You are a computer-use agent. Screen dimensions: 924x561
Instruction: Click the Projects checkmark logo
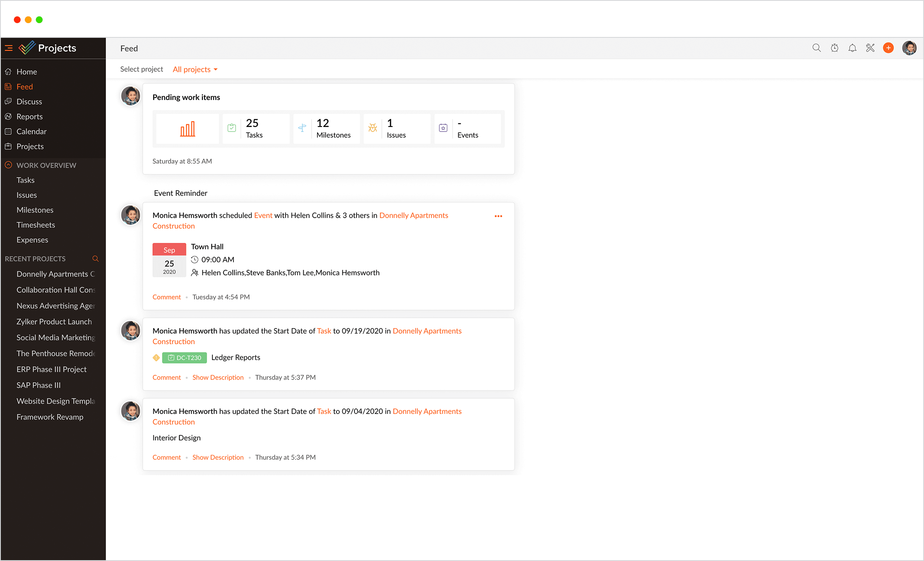pos(26,47)
